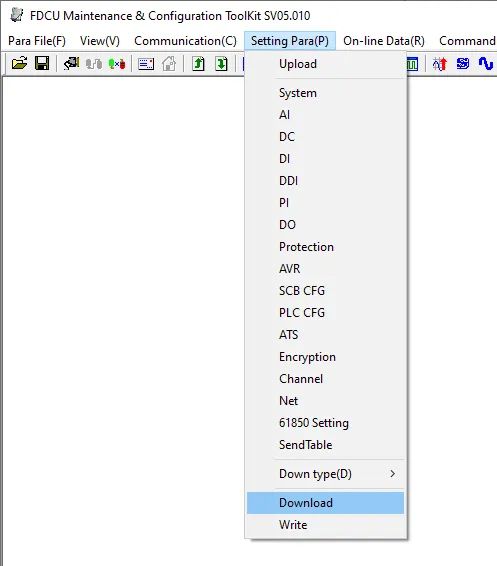This screenshot has width=497, height=566.
Task: Open the Para File(F) menu
Action: coord(37,41)
